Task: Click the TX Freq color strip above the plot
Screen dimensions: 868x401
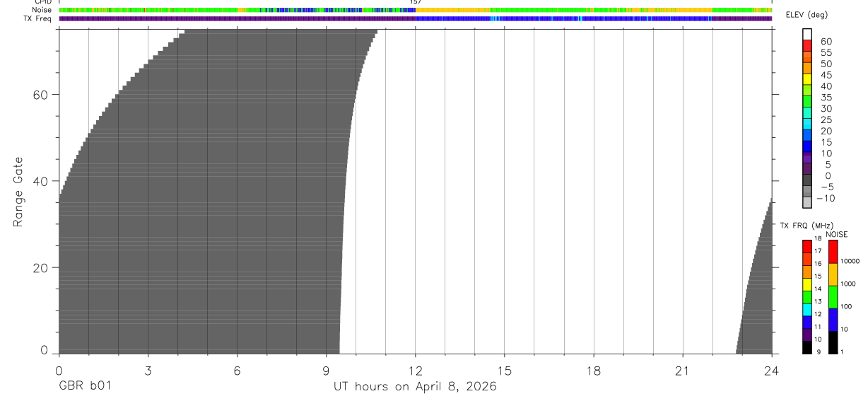Action: tap(415, 18)
